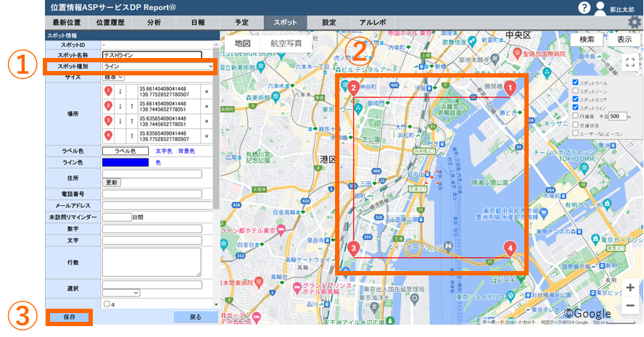The height and width of the screenshot is (337, 644).
Task: Delete location row 3 with the × icon
Action: click(x=207, y=121)
